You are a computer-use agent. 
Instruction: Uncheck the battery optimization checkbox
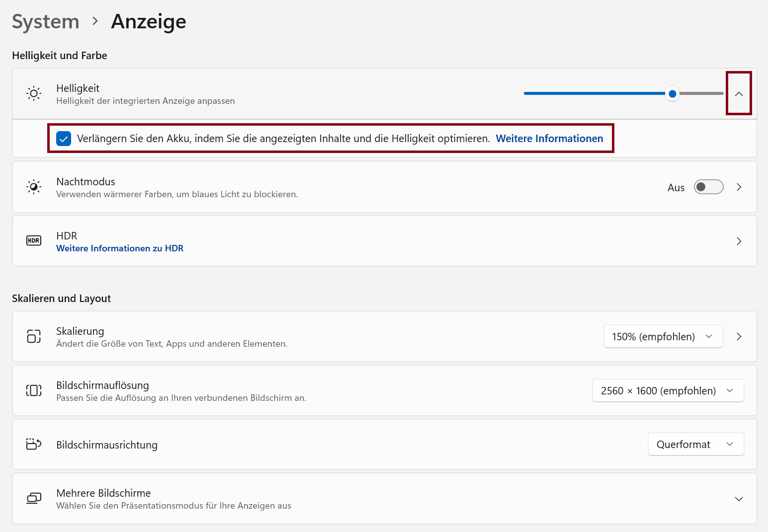pyautogui.click(x=64, y=139)
